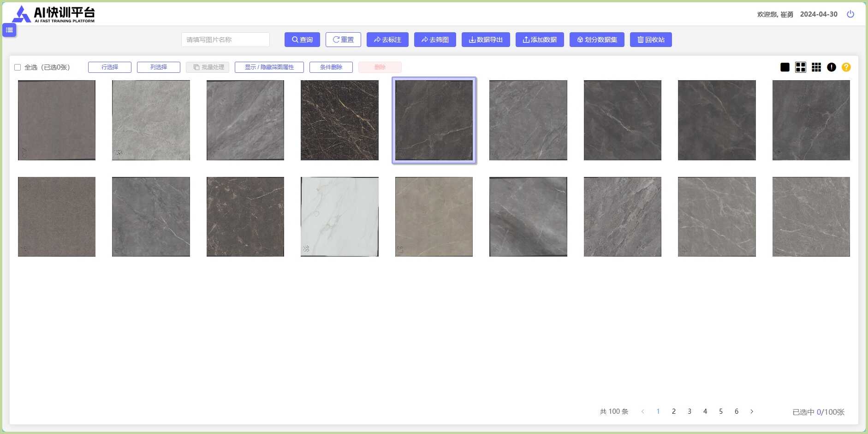Click the previous page arrow
Viewport: 868px width, 434px height.
(642, 411)
